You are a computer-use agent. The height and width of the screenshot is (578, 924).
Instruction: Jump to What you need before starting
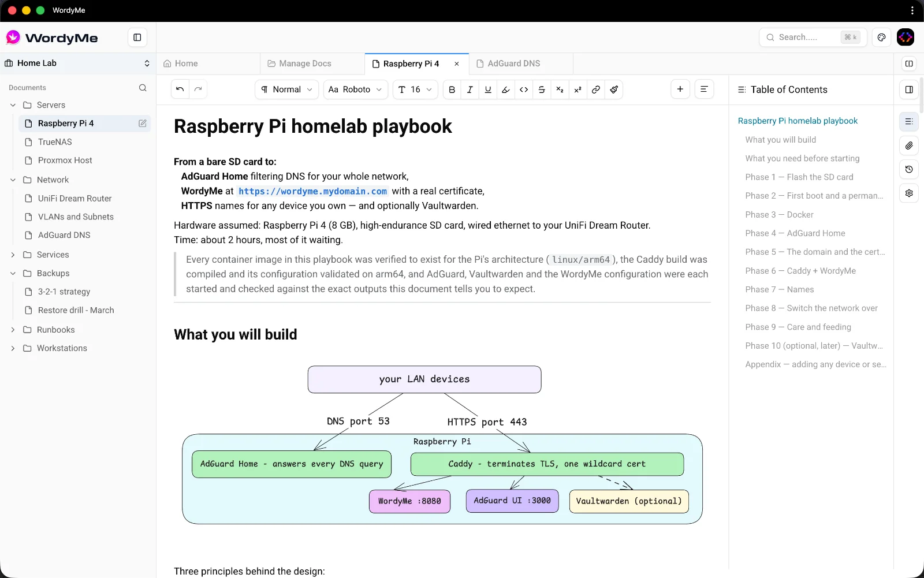coord(802,158)
